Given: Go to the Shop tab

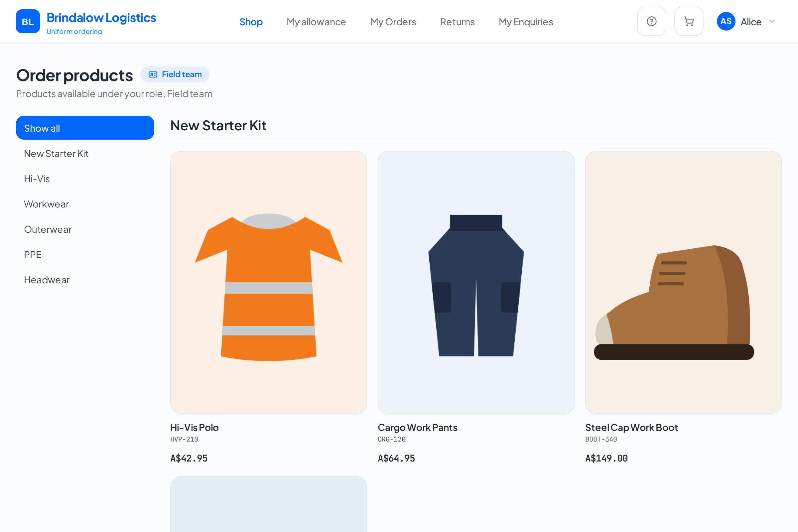Looking at the screenshot, I should 251,22.
